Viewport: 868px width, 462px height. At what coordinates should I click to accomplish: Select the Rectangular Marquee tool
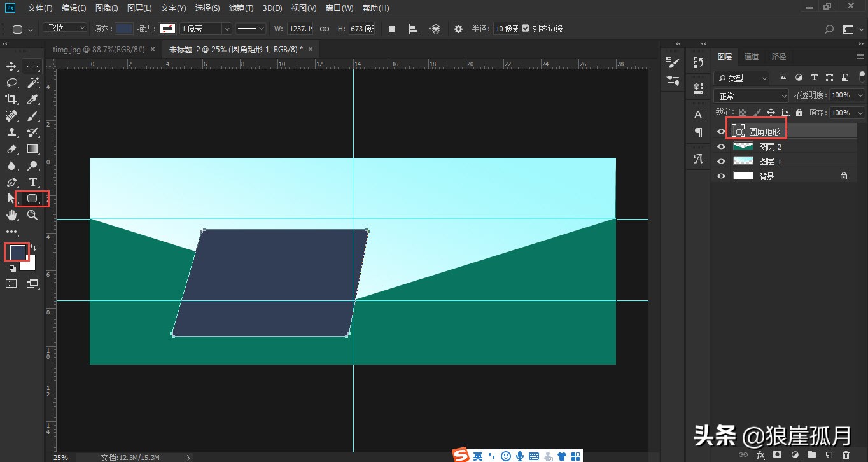click(32, 66)
